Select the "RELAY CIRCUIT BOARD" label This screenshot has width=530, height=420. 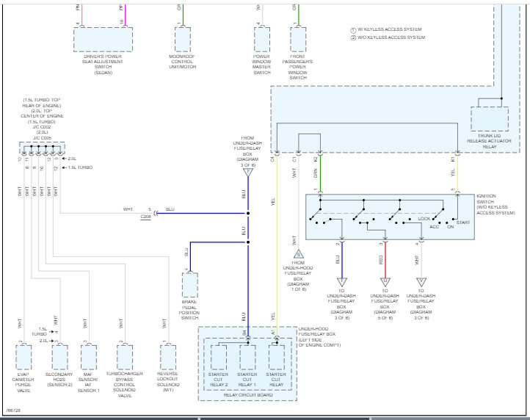[248, 395]
